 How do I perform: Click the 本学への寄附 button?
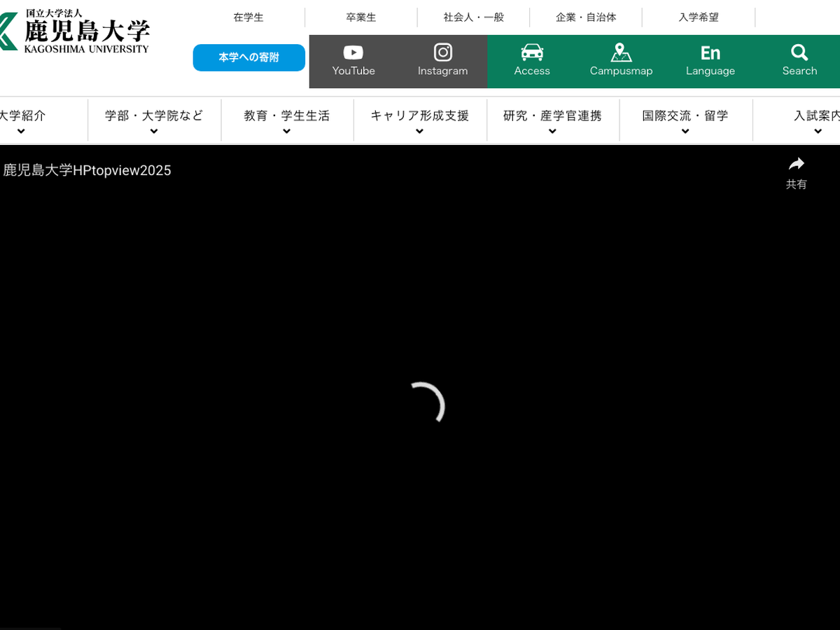(249, 57)
